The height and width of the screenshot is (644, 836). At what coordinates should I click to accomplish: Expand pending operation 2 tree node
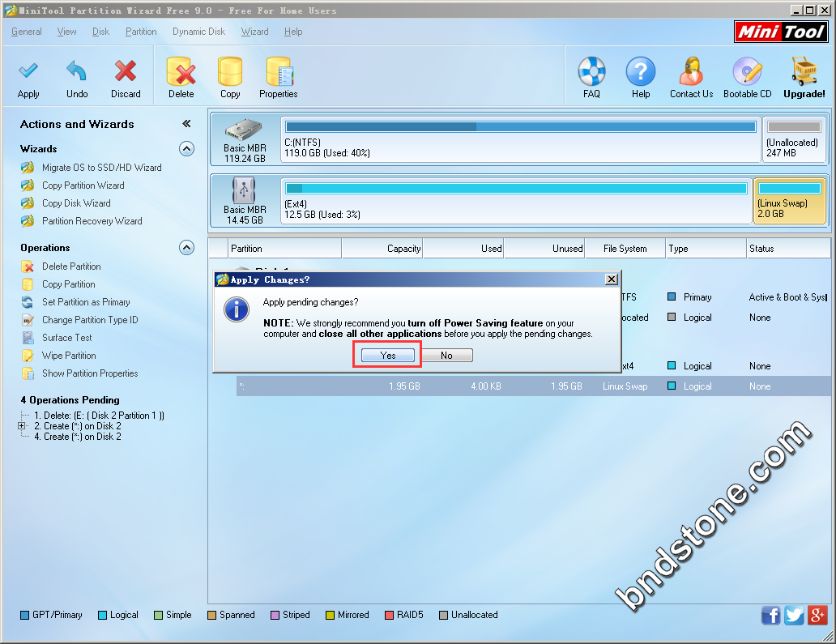(21, 426)
